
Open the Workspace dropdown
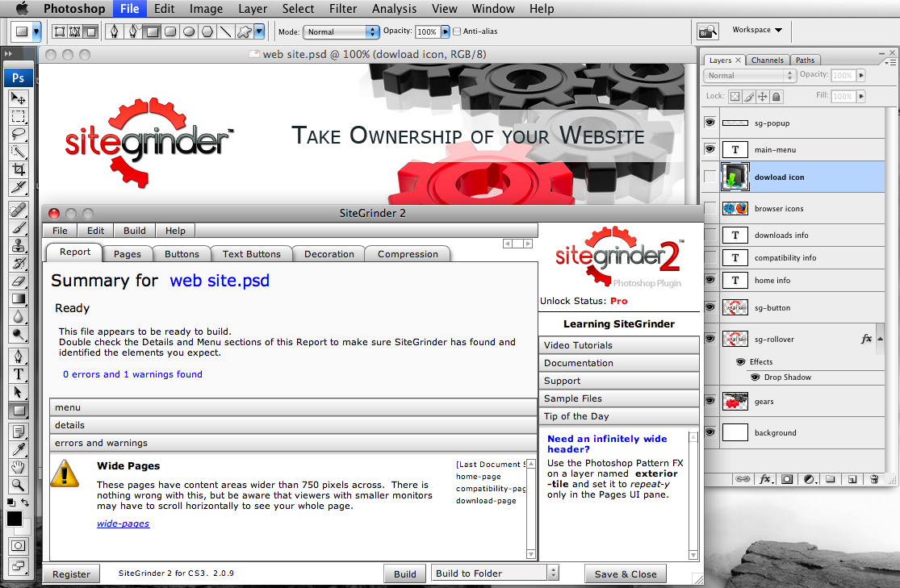coord(757,30)
